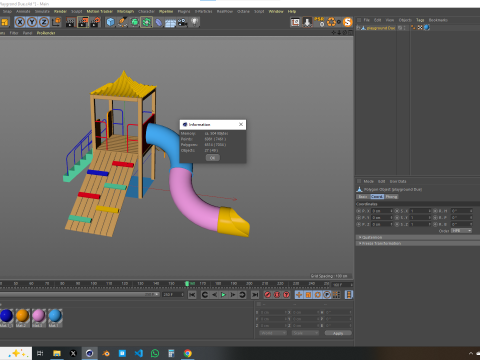Expand the Quaternion section
The width and height of the screenshot is (480, 360).
(x=418, y=237)
